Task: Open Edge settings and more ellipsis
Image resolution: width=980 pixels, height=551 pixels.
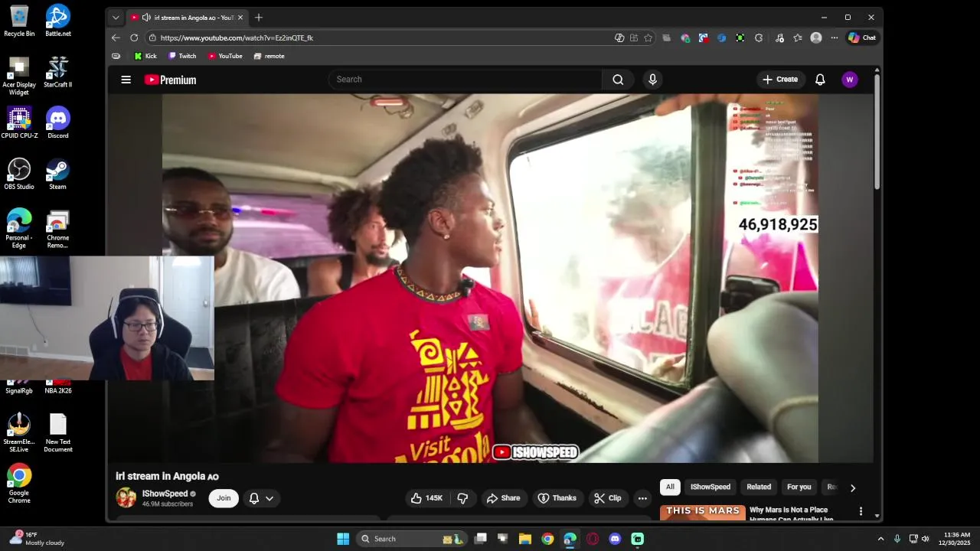Action: coord(834,37)
